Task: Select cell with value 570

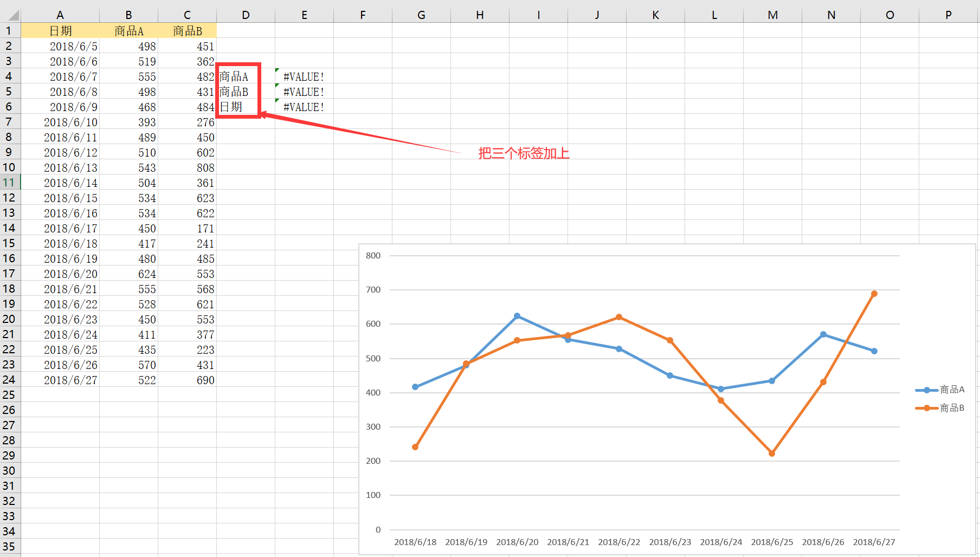Action: [x=128, y=365]
